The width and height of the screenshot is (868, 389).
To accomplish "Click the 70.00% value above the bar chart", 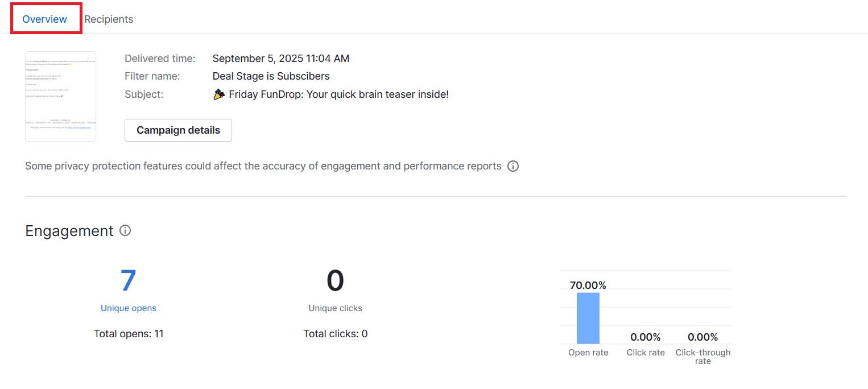I will tap(587, 285).
